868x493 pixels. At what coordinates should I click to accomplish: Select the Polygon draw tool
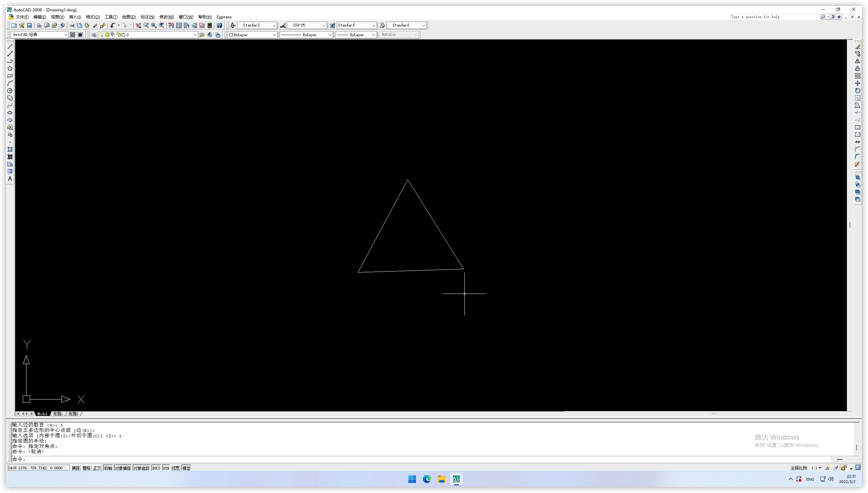click(10, 68)
